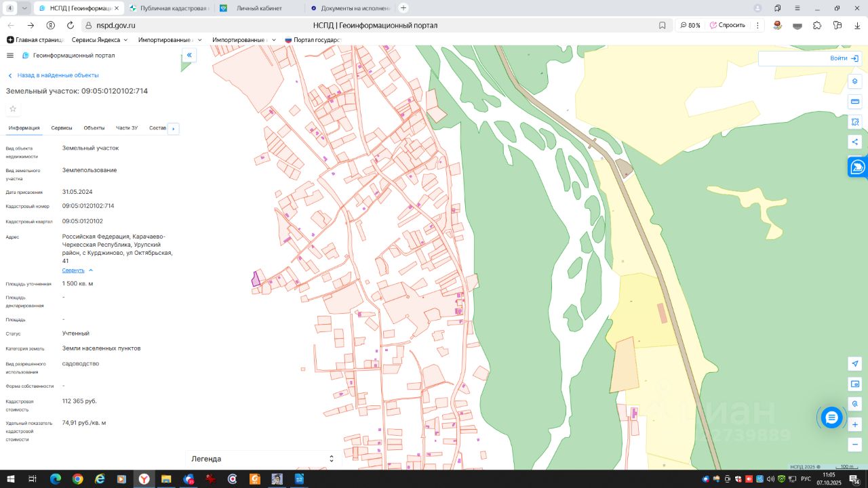Click the Земли населенных пунктов value
The width and height of the screenshot is (868, 488).
coord(102,348)
